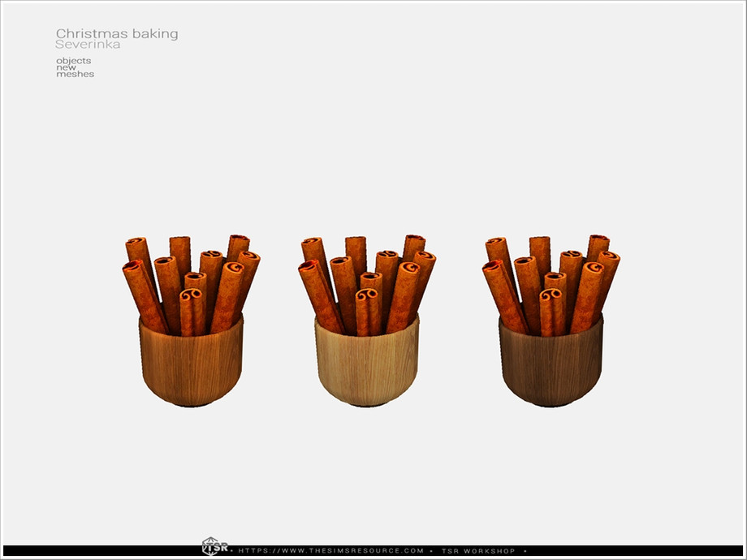Click the short front cinnamon stick in right bowl

click(x=547, y=314)
